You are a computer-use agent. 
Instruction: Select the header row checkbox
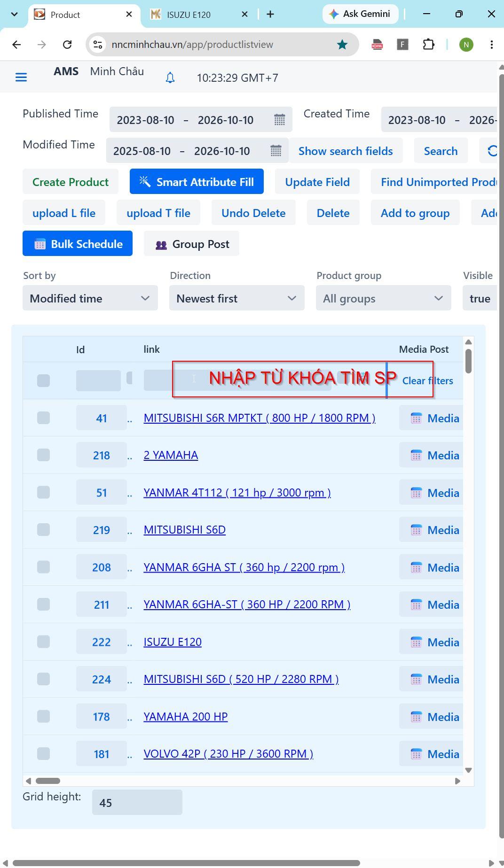(43, 380)
